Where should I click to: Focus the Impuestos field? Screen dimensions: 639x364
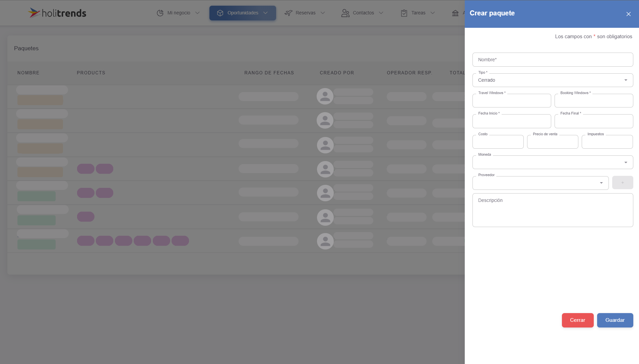coord(607,142)
